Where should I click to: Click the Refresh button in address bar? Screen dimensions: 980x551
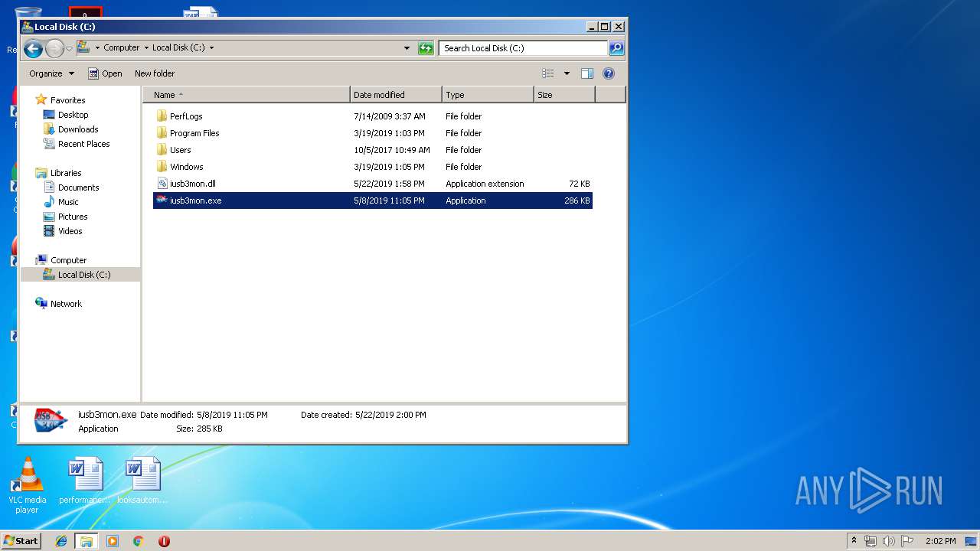(x=426, y=48)
